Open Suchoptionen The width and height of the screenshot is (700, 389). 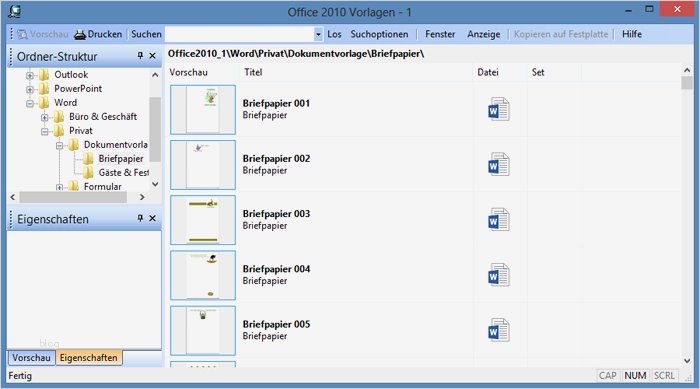click(x=379, y=34)
